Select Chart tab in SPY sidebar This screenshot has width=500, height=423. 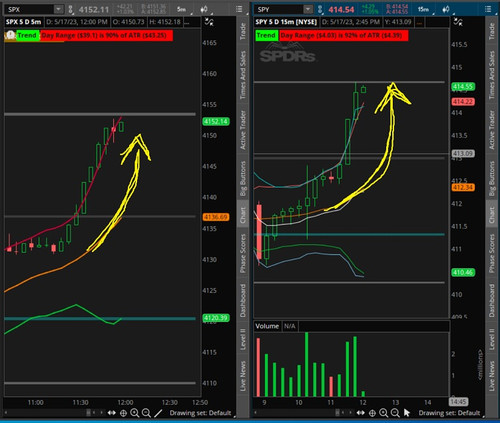coord(492,214)
